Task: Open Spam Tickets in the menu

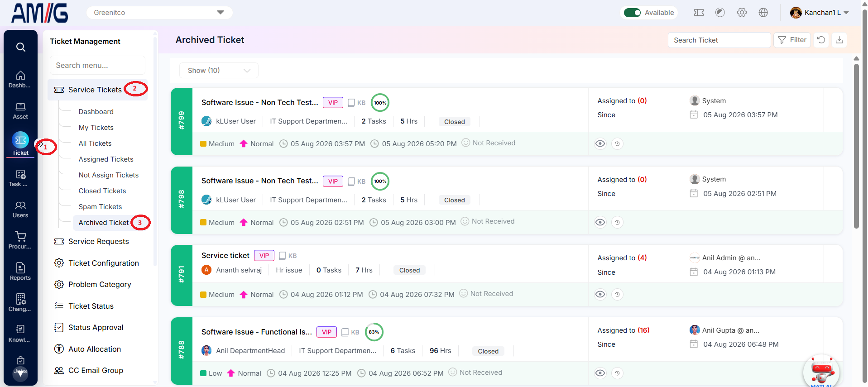Action: (x=100, y=207)
